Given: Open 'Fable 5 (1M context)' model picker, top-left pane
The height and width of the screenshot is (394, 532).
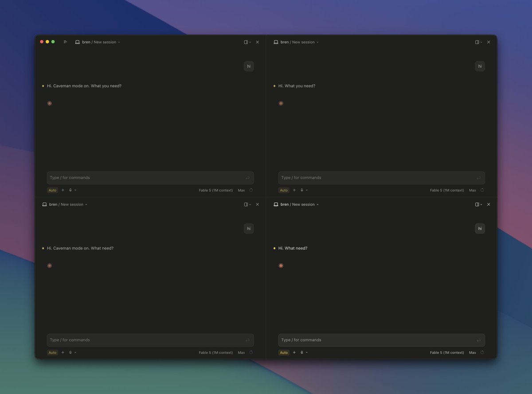Looking at the screenshot, I should [x=216, y=190].
